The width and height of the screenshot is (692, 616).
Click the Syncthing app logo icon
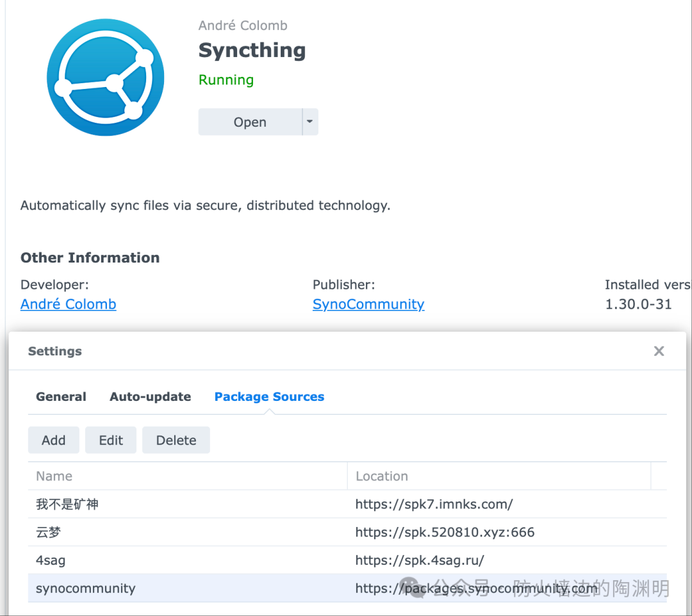tap(106, 77)
